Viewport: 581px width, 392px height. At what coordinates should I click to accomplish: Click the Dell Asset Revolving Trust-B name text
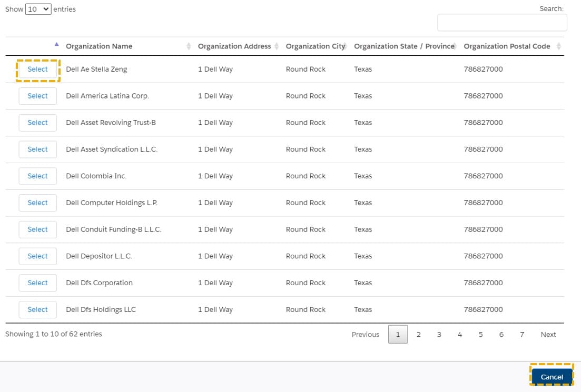[x=111, y=123]
